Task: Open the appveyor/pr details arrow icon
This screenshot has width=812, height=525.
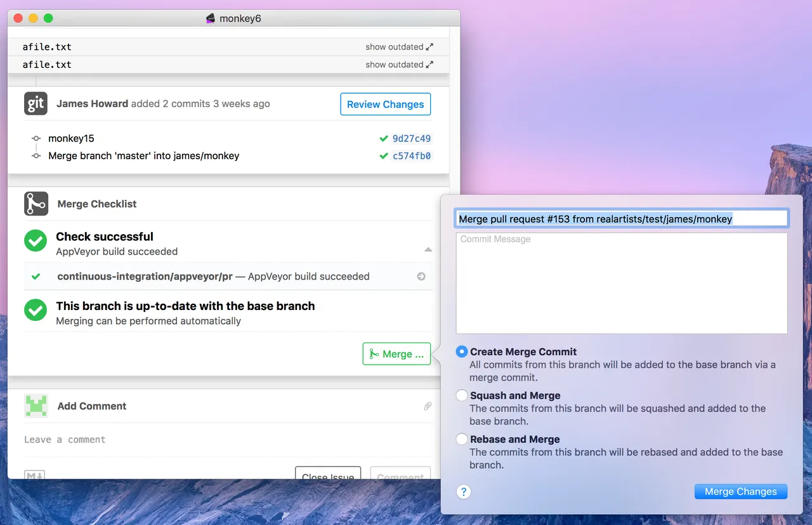Action: [421, 276]
